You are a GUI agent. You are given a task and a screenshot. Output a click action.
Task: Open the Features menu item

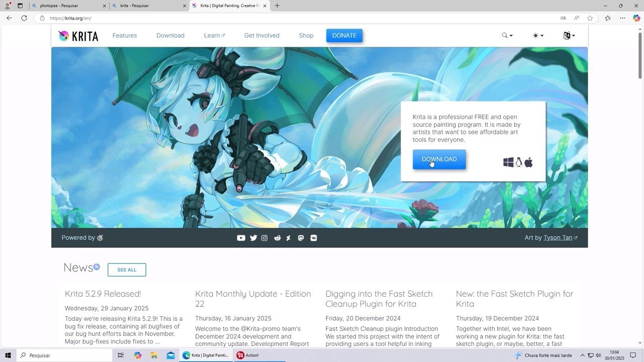click(125, 36)
